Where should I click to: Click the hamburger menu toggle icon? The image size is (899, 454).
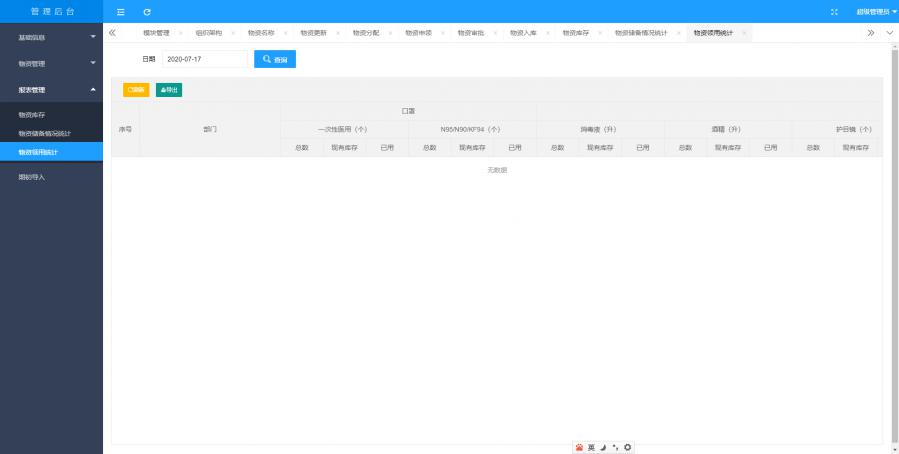[x=121, y=11]
